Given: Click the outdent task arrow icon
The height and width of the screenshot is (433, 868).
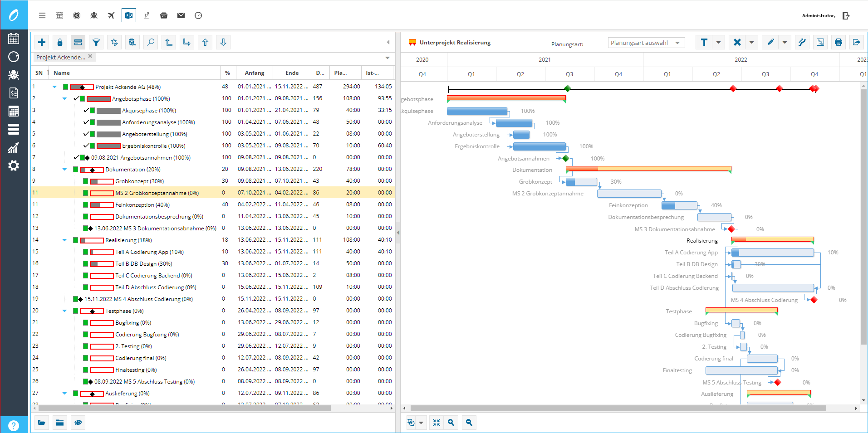Looking at the screenshot, I should [169, 42].
